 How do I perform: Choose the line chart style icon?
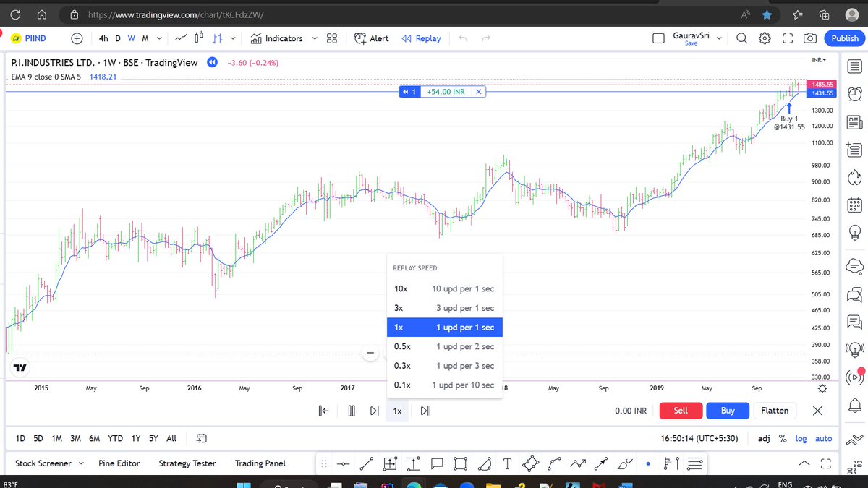[181, 38]
